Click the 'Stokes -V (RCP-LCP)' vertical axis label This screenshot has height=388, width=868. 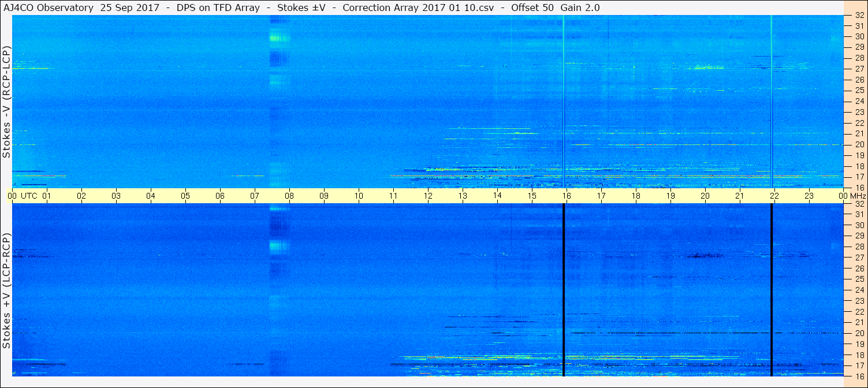pos(6,101)
